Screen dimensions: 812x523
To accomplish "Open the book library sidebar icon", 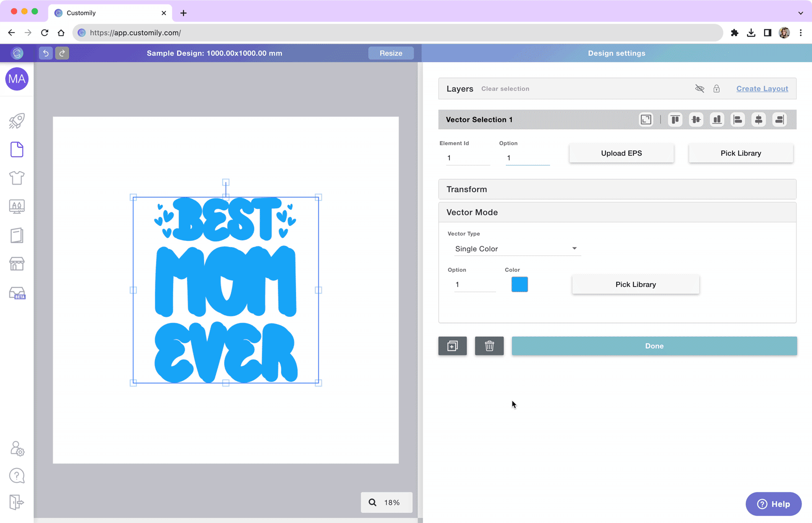I will (17, 235).
